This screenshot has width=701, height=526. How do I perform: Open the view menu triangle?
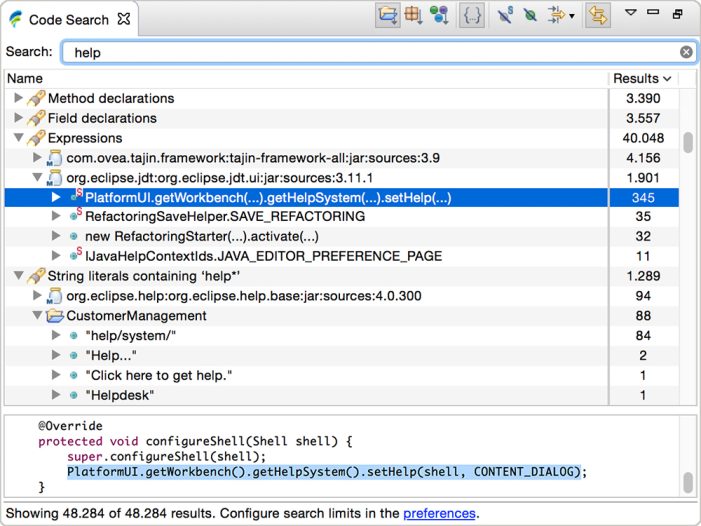pyautogui.click(x=630, y=13)
